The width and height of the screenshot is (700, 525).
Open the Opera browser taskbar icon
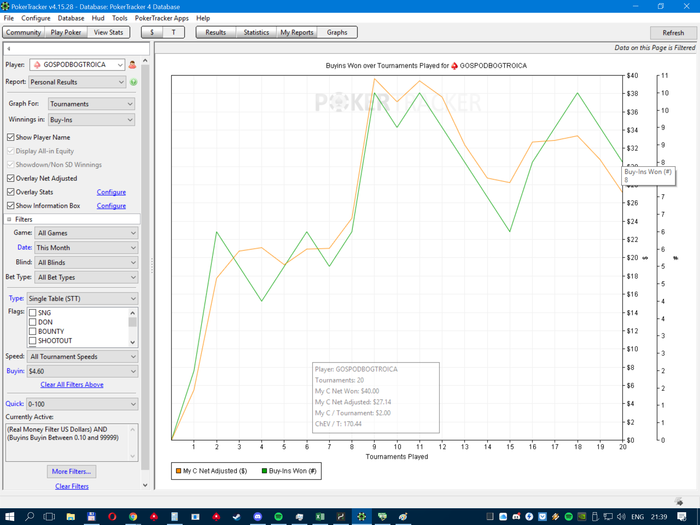tap(112, 517)
